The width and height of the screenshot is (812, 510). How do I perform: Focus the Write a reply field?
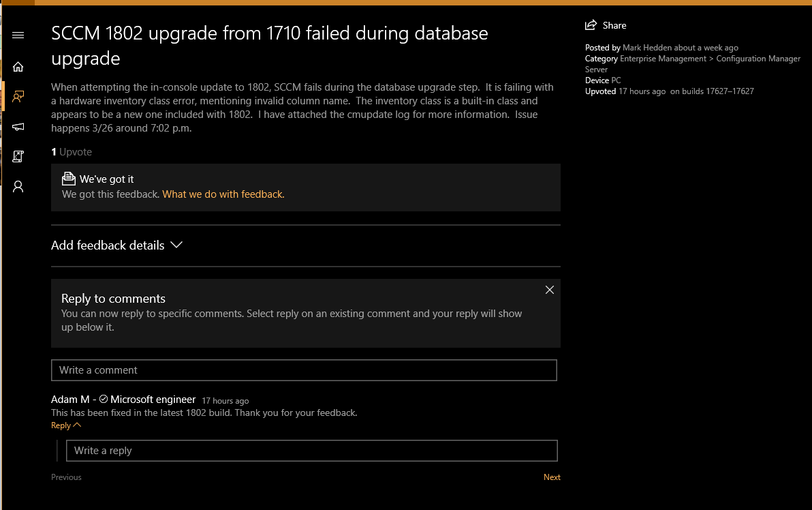(x=312, y=451)
